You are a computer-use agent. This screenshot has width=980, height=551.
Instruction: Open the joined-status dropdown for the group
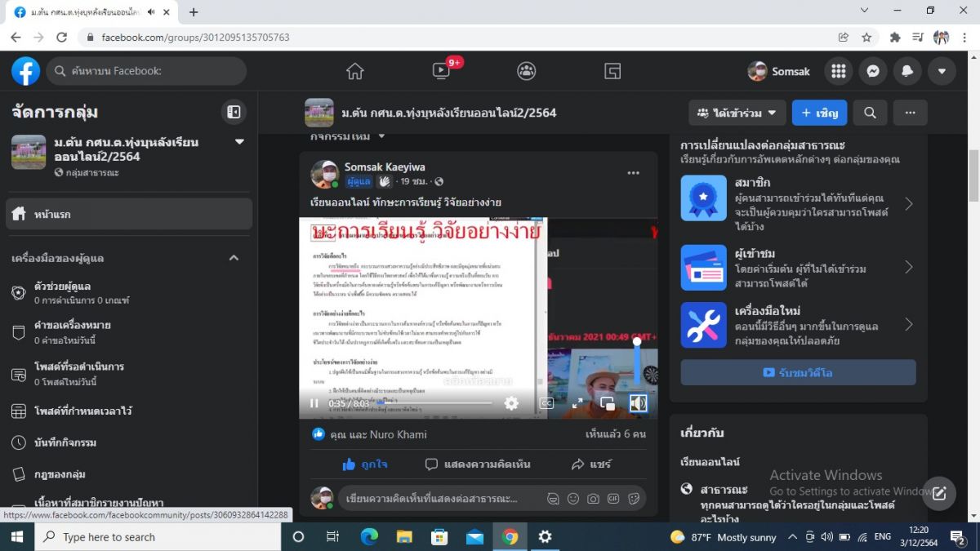pos(737,113)
